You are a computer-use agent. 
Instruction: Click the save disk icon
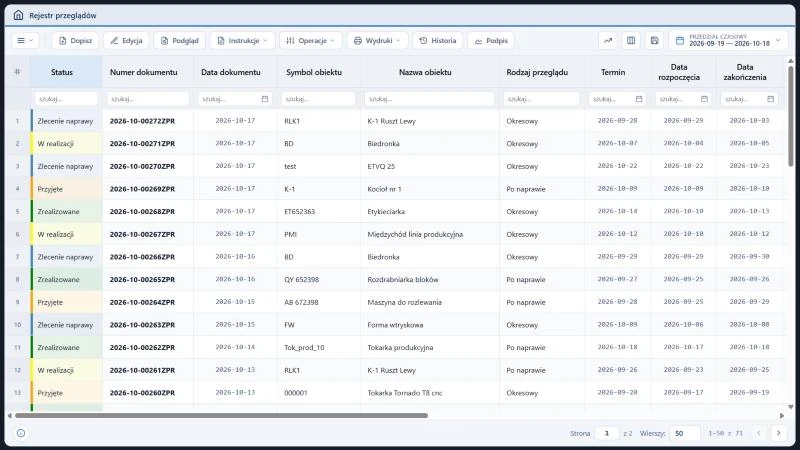655,40
